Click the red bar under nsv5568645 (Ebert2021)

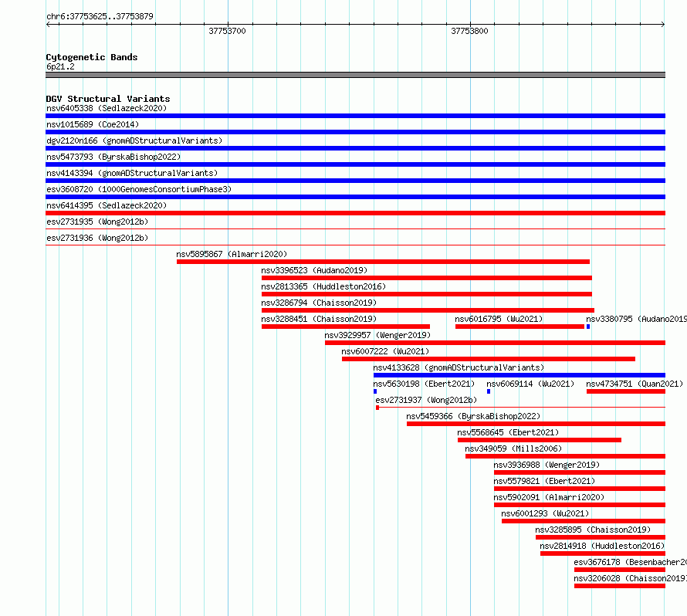[x=540, y=440]
